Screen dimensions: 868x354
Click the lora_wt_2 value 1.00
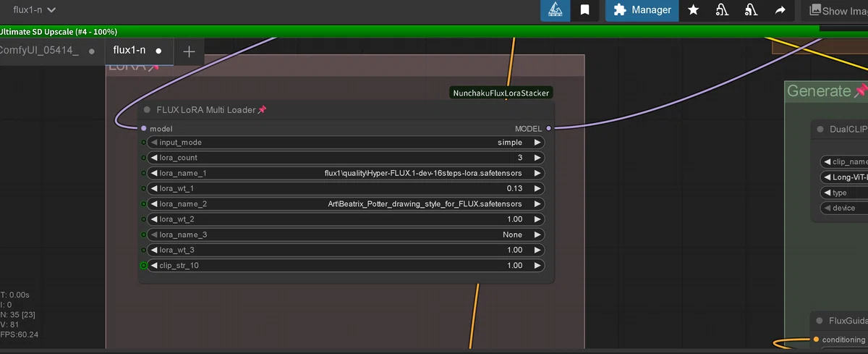pos(514,219)
